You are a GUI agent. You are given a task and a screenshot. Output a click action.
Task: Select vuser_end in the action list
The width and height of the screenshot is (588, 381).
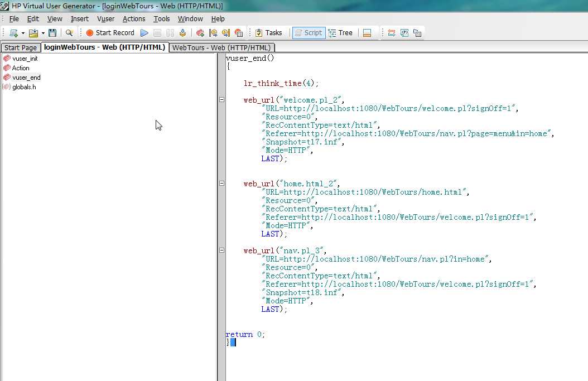pyautogui.click(x=26, y=78)
